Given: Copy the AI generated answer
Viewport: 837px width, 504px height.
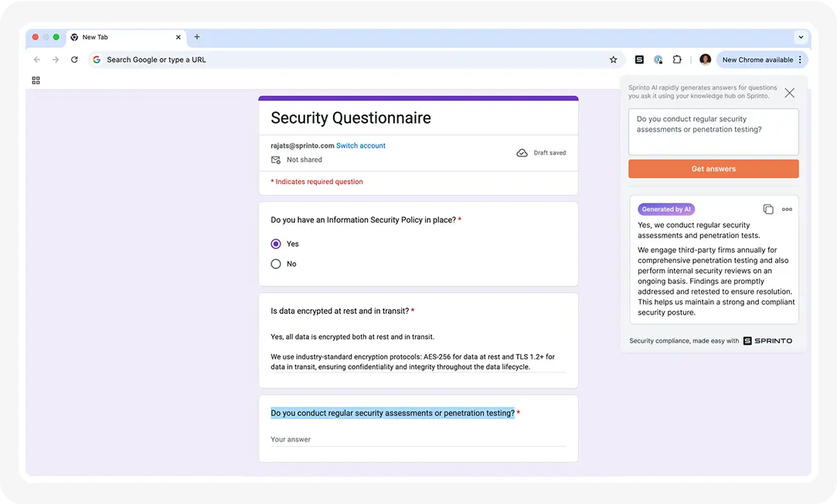Looking at the screenshot, I should 768,209.
